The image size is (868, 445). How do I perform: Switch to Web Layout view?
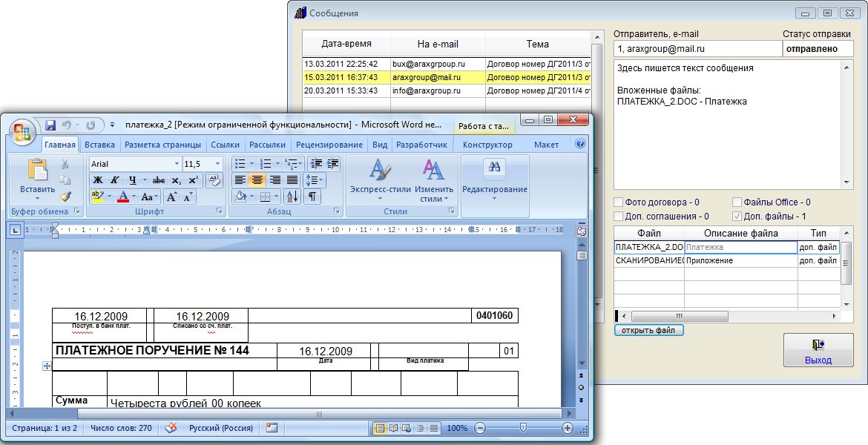[407, 428]
